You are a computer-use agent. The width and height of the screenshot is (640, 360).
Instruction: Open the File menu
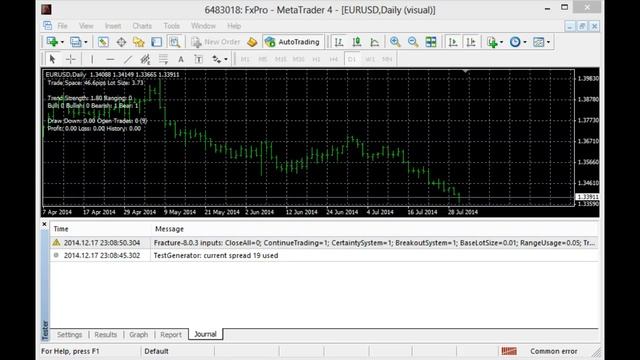point(62,26)
